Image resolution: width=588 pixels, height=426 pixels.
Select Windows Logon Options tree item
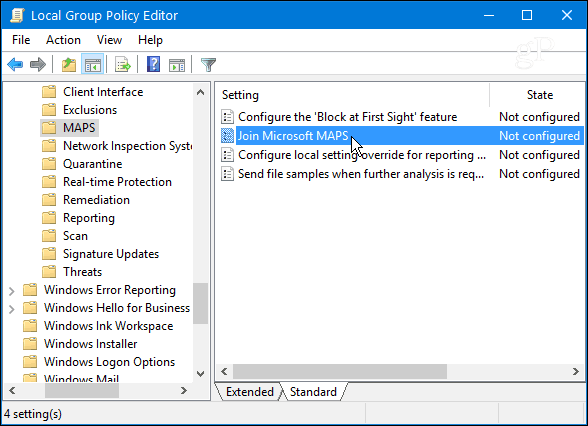pyautogui.click(x=110, y=362)
